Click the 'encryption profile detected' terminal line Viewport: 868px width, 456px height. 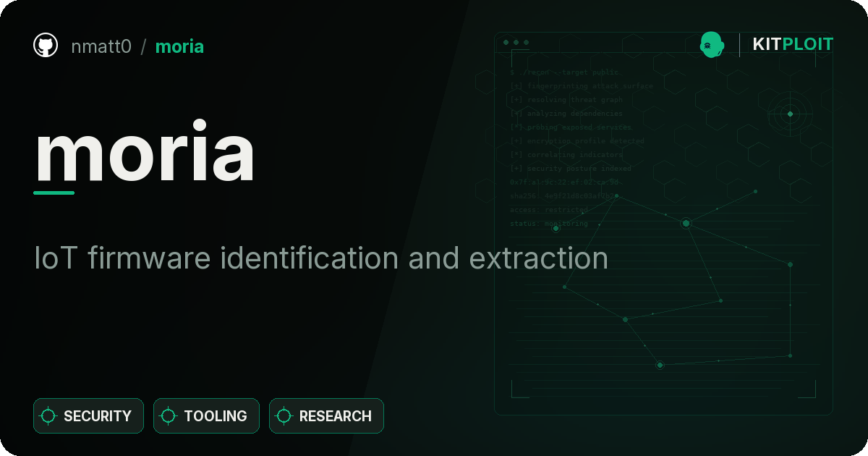tap(576, 141)
